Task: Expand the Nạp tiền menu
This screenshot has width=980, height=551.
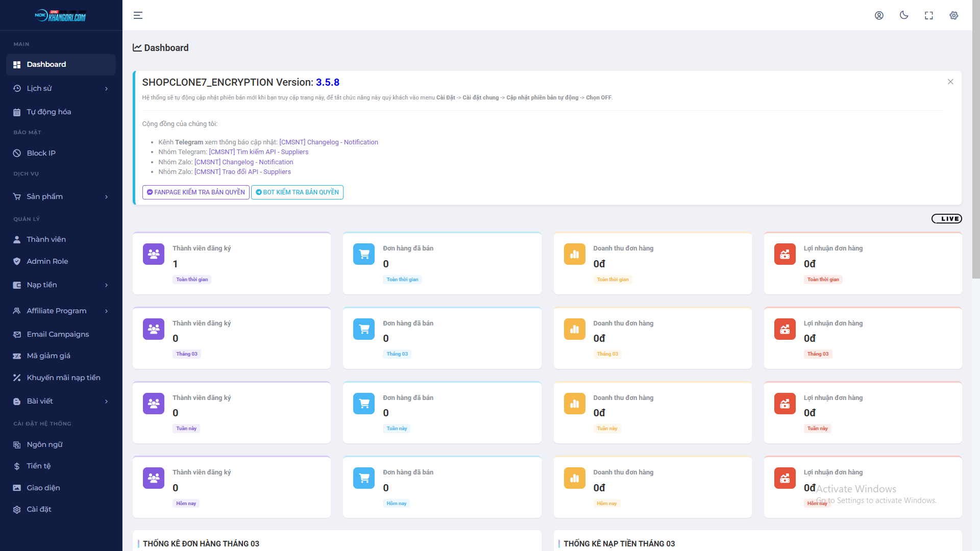Action: click(x=42, y=285)
